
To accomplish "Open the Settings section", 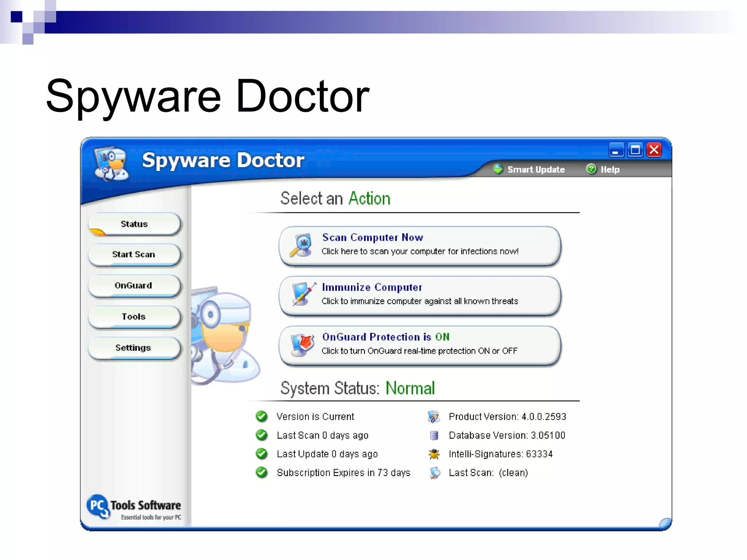I will [x=134, y=348].
